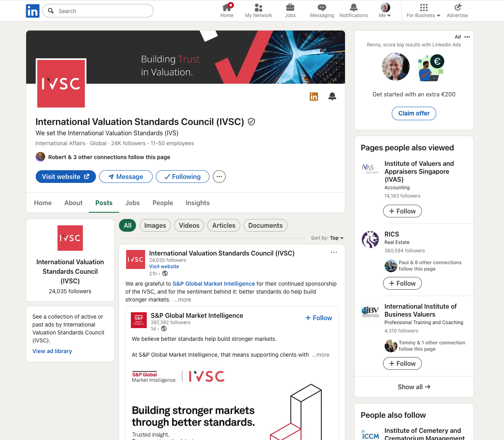The width and height of the screenshot is (504, 440).
Task: Follow S&P Global Market Intelligence
Action: coord(319,318)
